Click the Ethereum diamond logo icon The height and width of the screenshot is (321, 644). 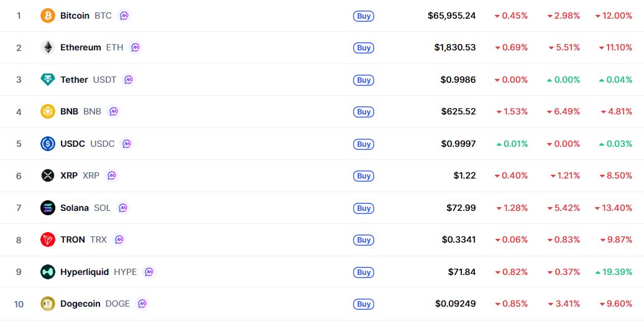click(48, 48)
